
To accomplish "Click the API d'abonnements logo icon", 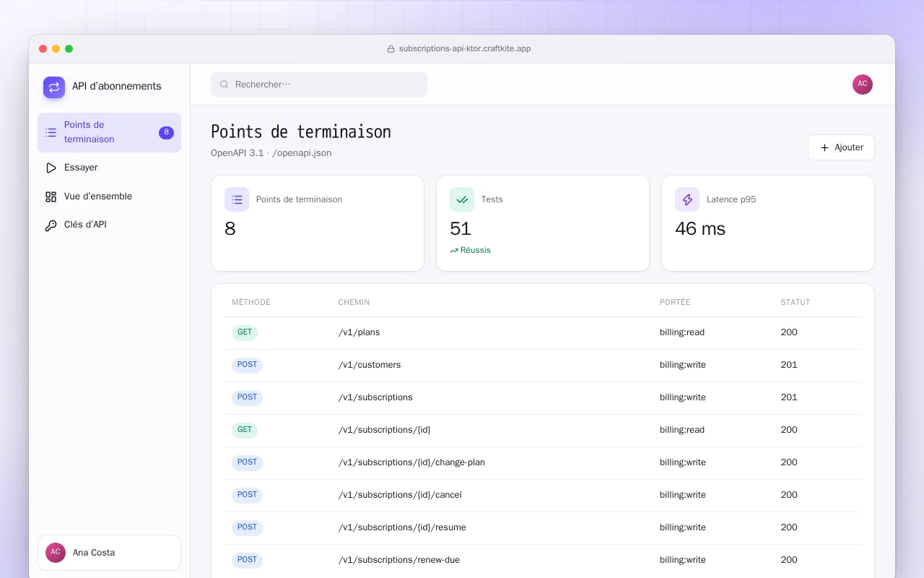I will pos(54,87).
